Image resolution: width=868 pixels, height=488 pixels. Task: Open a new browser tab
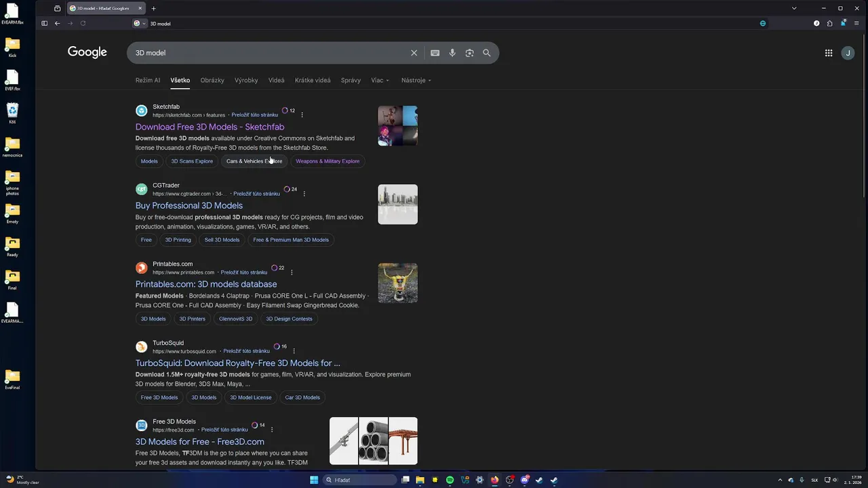[x=153, y=8]
